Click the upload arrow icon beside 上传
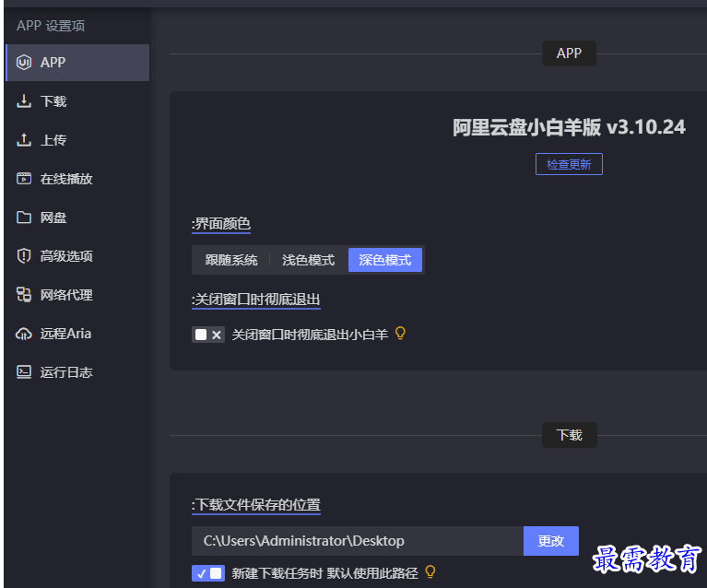The height and width of the screenshot is (588, 707). tap(24, 140)
